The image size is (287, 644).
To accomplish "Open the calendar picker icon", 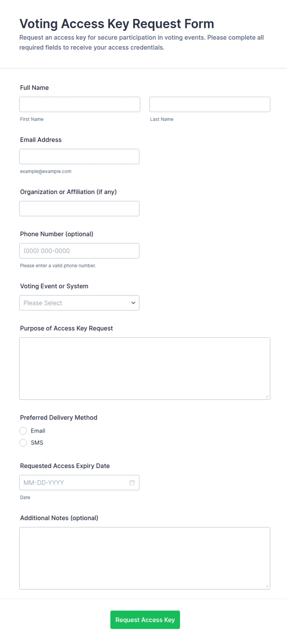I will 132,482.
